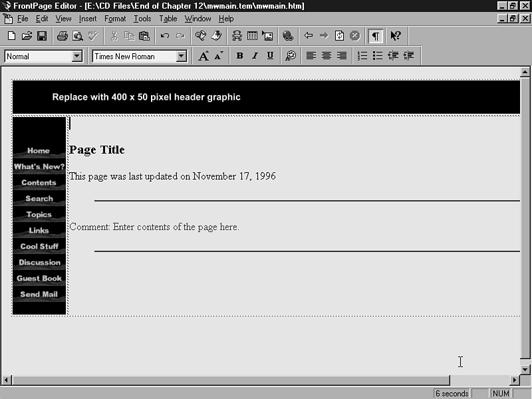Click the Numbered List icon

[362, 57]
